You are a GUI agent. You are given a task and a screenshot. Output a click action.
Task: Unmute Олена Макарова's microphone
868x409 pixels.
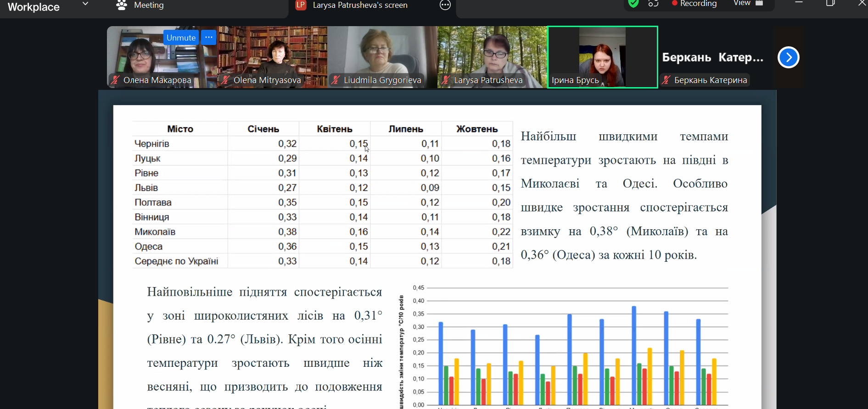[181, 38]
